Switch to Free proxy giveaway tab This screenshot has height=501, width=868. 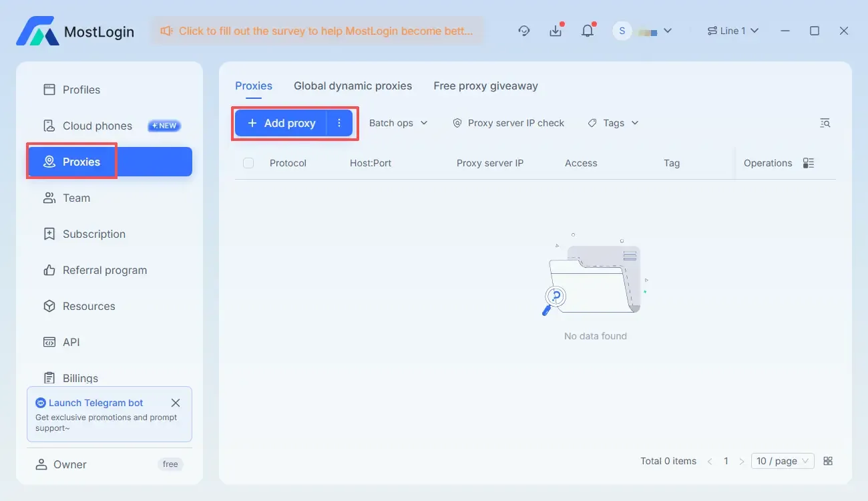pos(485,86)
